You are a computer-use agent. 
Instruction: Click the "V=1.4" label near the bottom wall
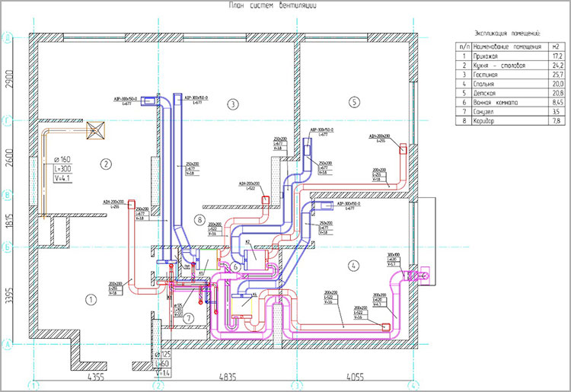[162, 373]
